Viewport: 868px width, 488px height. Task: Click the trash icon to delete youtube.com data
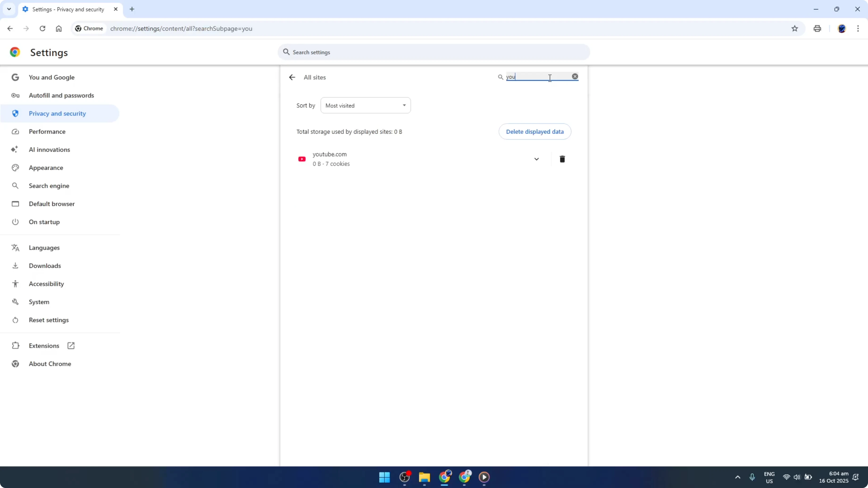562,159
